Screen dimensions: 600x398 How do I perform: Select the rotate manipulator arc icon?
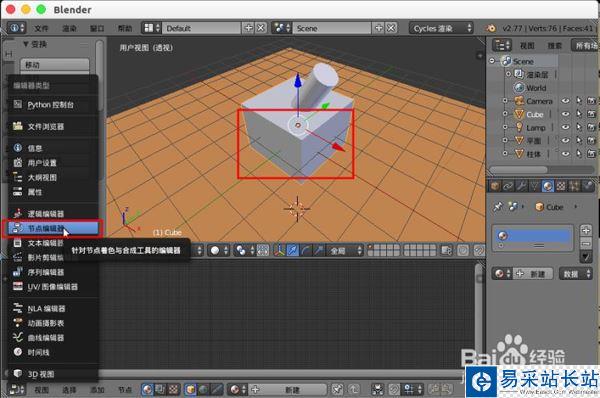(x=306, y=251)
